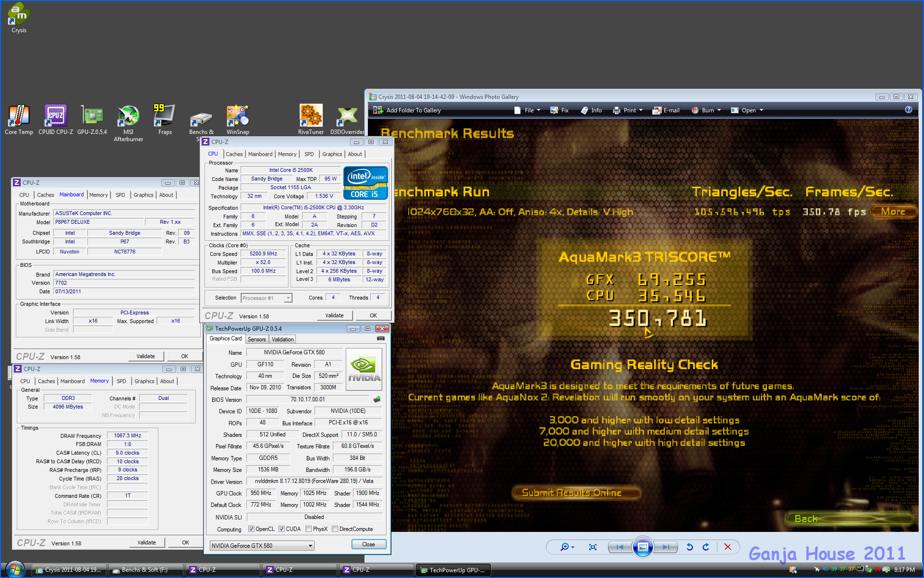This screenshot has height=578, width=924.
Task: Launch WinSnap from the desktop
Action: pyautogui.click(x=238, y=120)
